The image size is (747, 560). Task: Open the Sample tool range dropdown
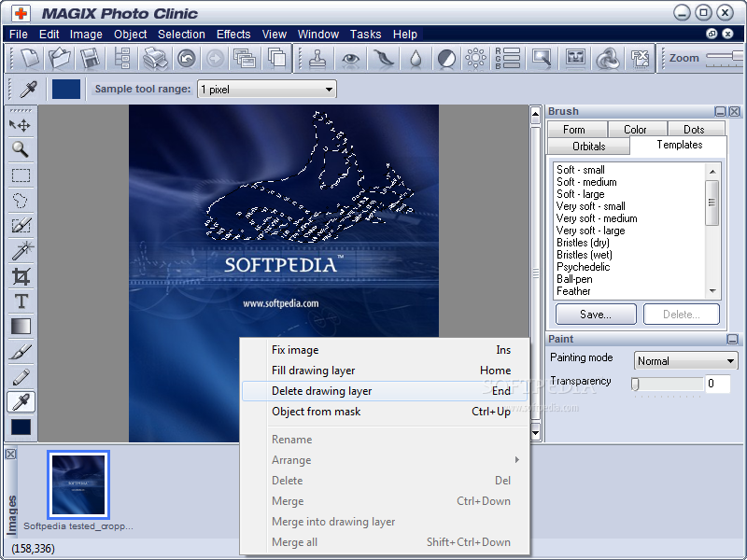coord(267,89)
